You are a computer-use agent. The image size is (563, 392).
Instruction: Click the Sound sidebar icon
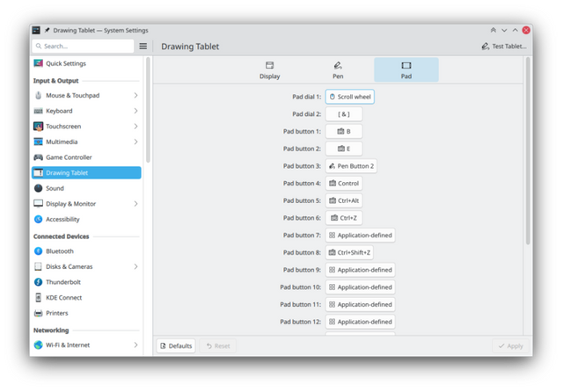pyautogui.click(x=38, y=188)
